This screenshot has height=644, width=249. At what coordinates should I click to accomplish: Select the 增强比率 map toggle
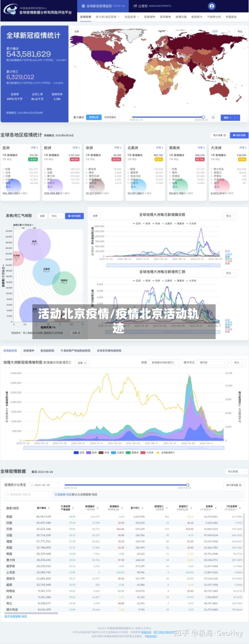[x=94, y=117]
